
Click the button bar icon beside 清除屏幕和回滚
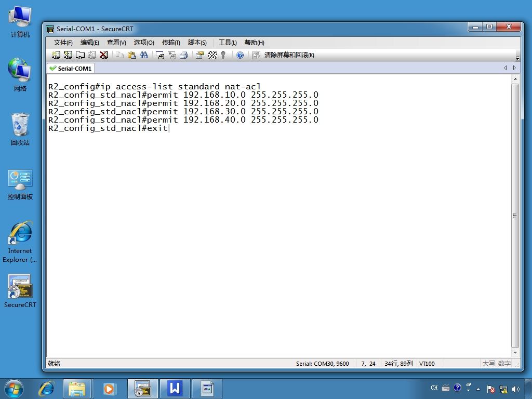click(256, 55)
